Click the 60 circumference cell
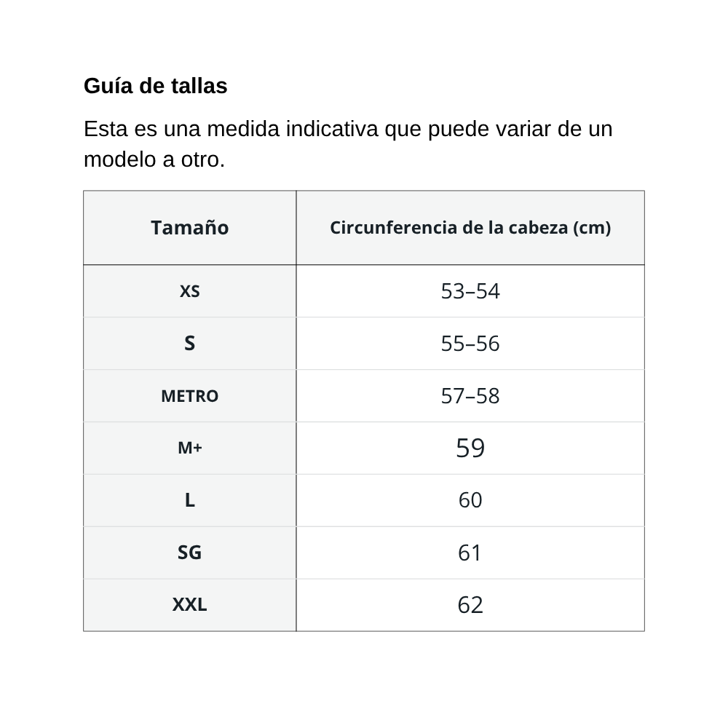The image size is (728, 728). tap(470, 501)
